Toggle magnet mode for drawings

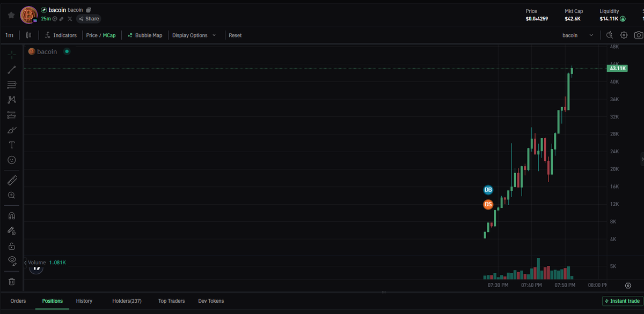(12, 216)
